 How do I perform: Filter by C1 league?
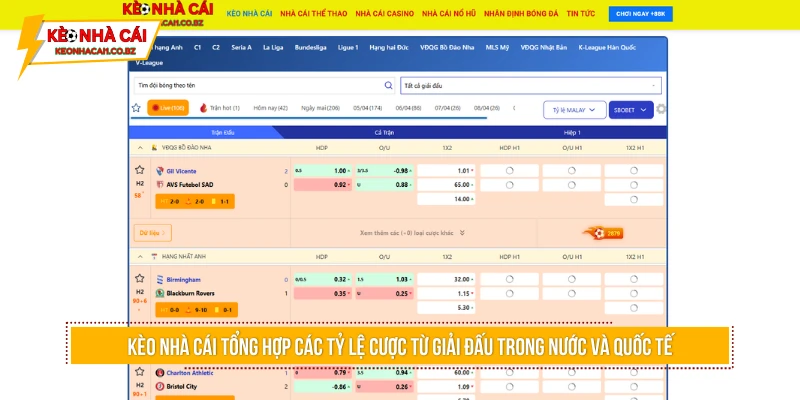click(197, 47)
